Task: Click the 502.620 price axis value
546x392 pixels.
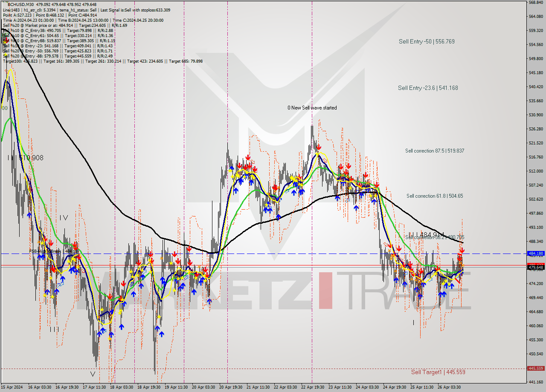Action: [535, 199]
